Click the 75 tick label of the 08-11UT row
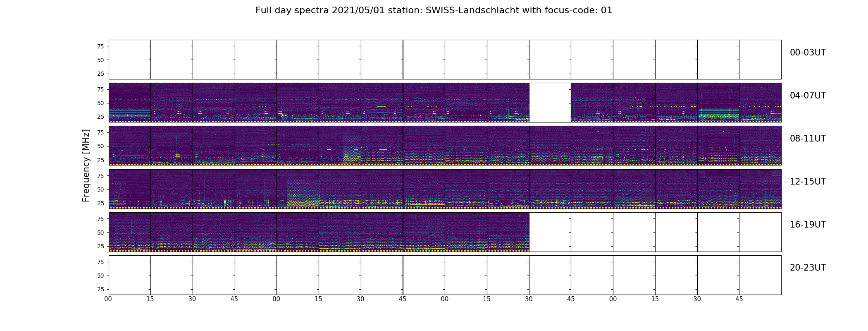868x331 pixels. coord(100,132)
